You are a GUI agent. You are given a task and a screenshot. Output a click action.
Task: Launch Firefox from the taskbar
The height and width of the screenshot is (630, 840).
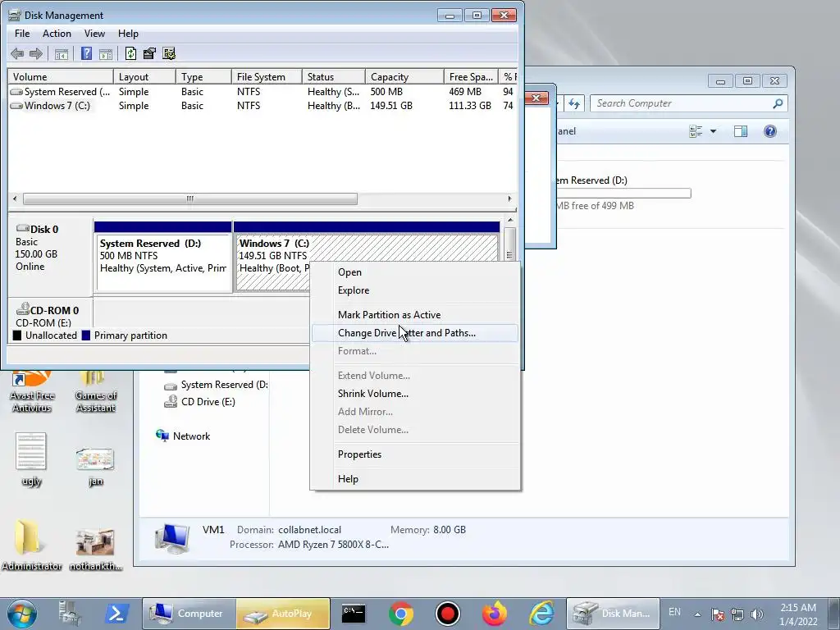(x=495, y=614)
